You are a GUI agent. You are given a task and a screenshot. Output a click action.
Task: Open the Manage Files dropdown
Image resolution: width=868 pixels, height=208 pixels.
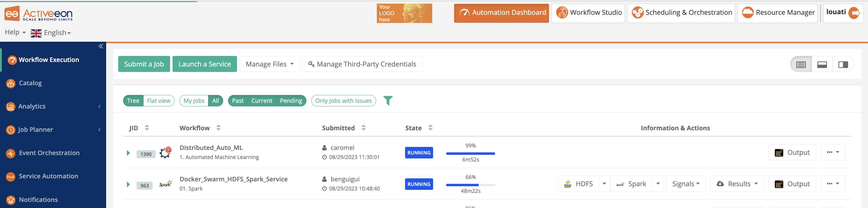click(x=270, y=64)
